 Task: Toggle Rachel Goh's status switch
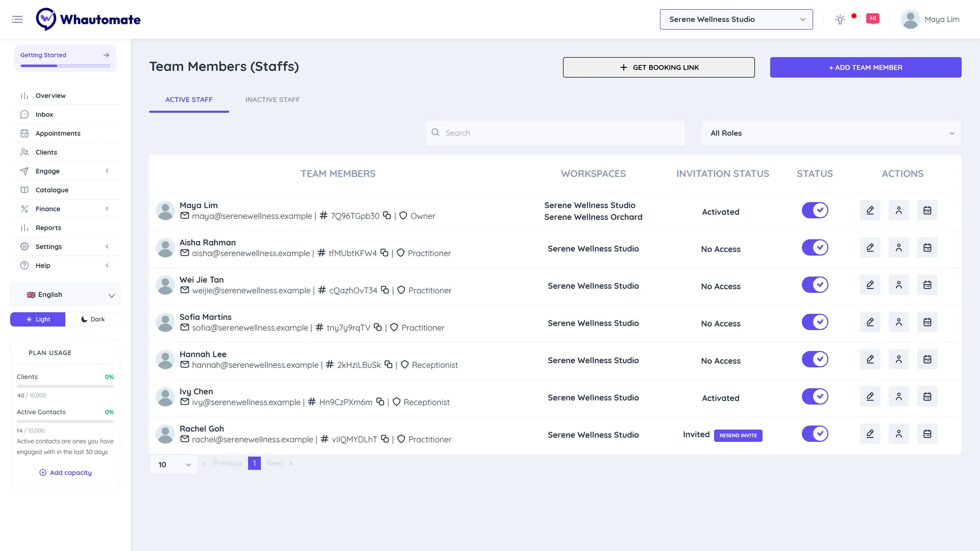[x=815, y=434]
